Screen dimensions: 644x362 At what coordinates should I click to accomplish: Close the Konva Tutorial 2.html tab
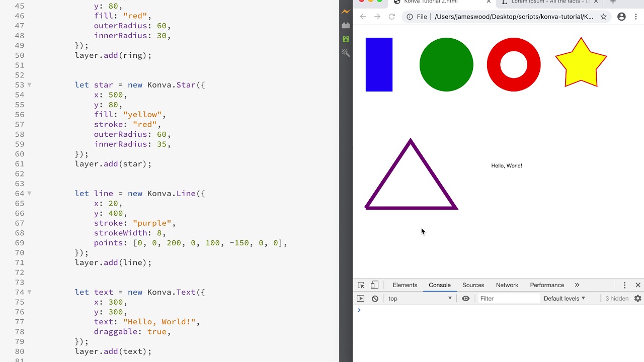click(488, 2)
